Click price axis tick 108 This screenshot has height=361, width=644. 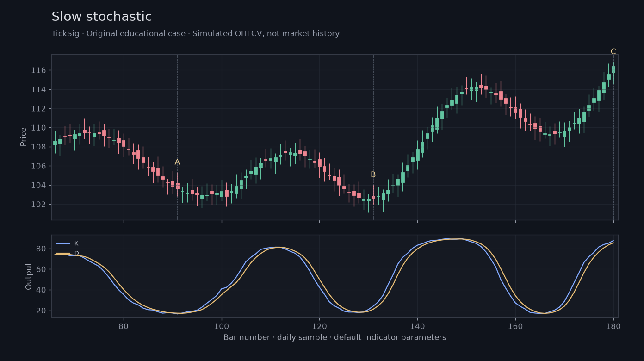(38, 147)
